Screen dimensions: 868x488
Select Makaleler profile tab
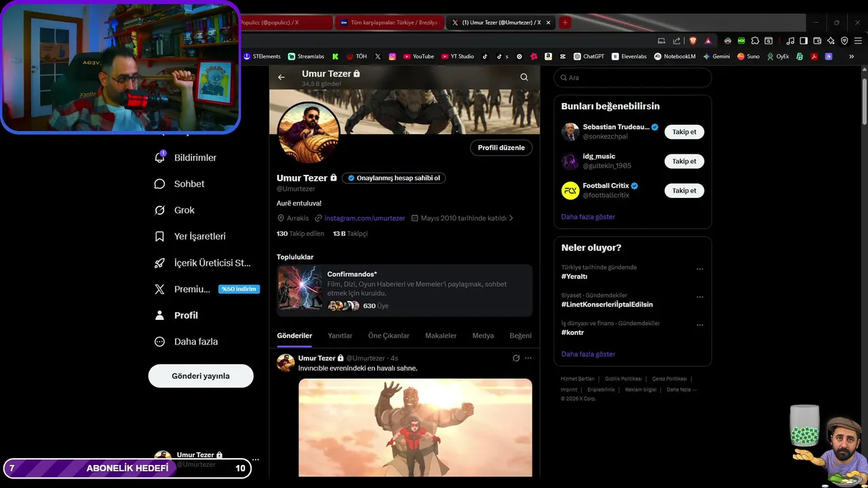441,335
